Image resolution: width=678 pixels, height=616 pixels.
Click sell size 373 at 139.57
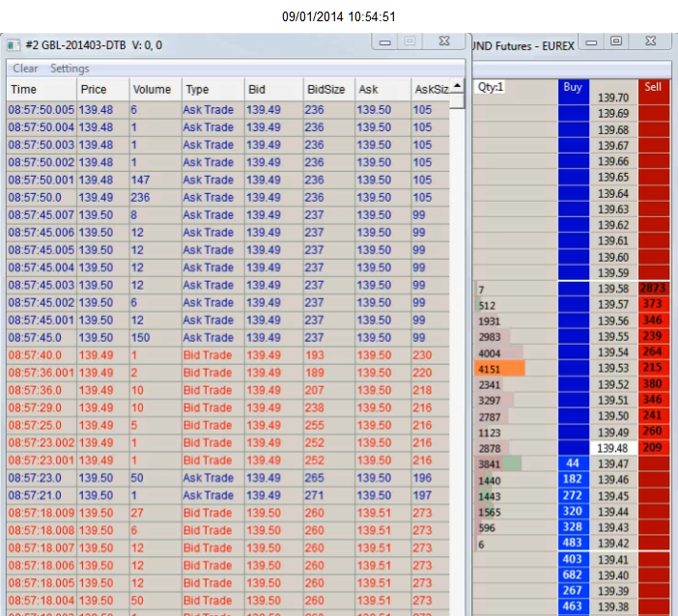653,304
